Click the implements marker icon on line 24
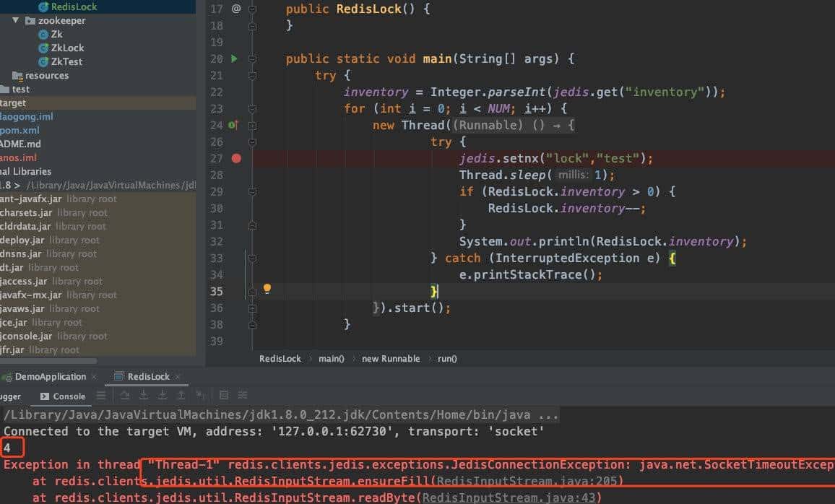This screenshot has height=504, width=835. 233,125
